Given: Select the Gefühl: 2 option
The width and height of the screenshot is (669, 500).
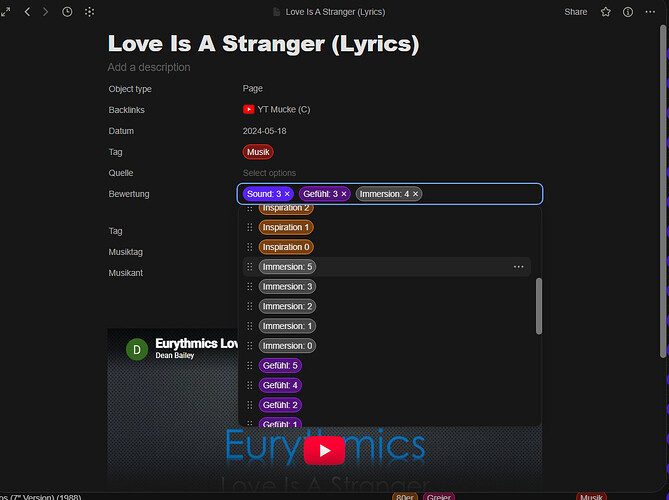Looking at the screenshot, I should click(x=280, y=405).
